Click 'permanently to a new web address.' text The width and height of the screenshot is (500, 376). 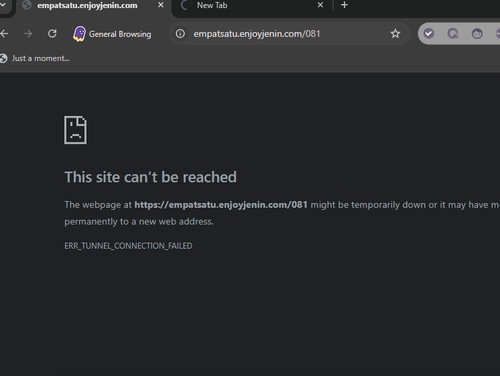[139, 222]
